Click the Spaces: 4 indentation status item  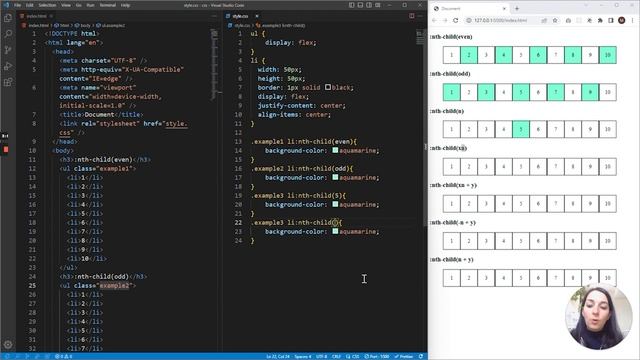click(x=303, y=356)
